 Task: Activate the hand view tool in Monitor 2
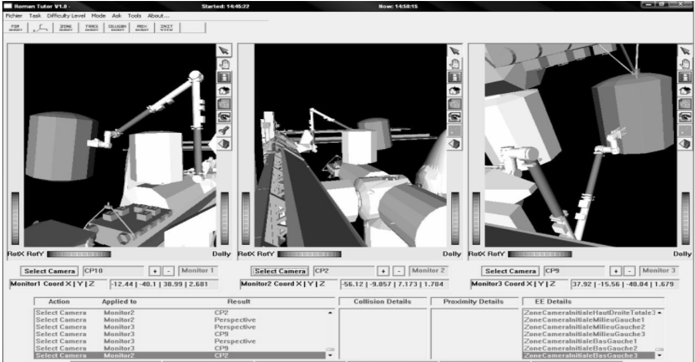click(454, 64)
